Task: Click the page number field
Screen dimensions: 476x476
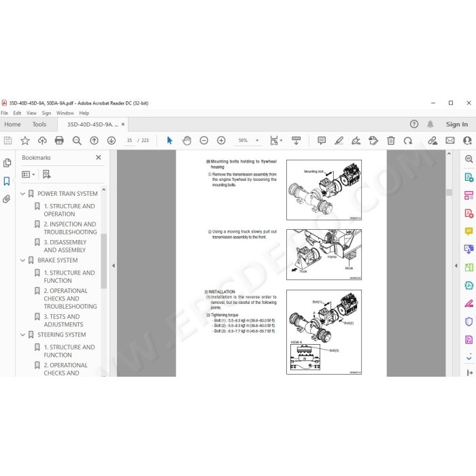Action: (130, 141)
